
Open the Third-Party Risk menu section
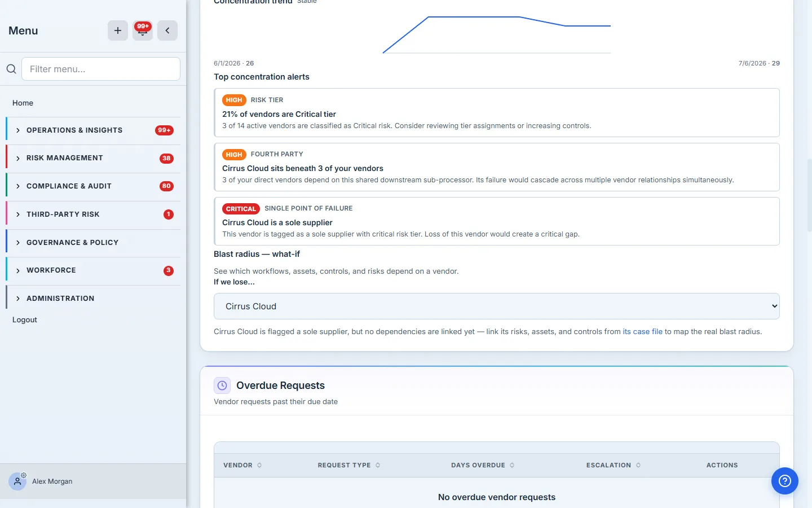click(x=94, y=214)
